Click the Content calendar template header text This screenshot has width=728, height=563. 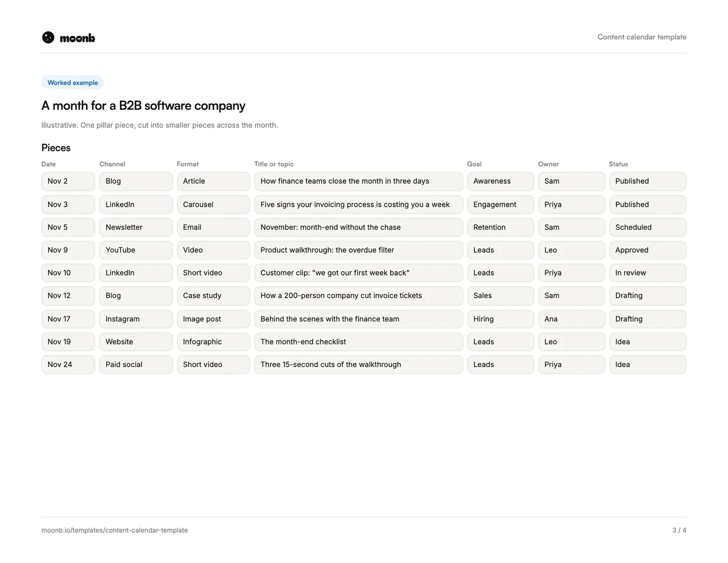point(642,37)
